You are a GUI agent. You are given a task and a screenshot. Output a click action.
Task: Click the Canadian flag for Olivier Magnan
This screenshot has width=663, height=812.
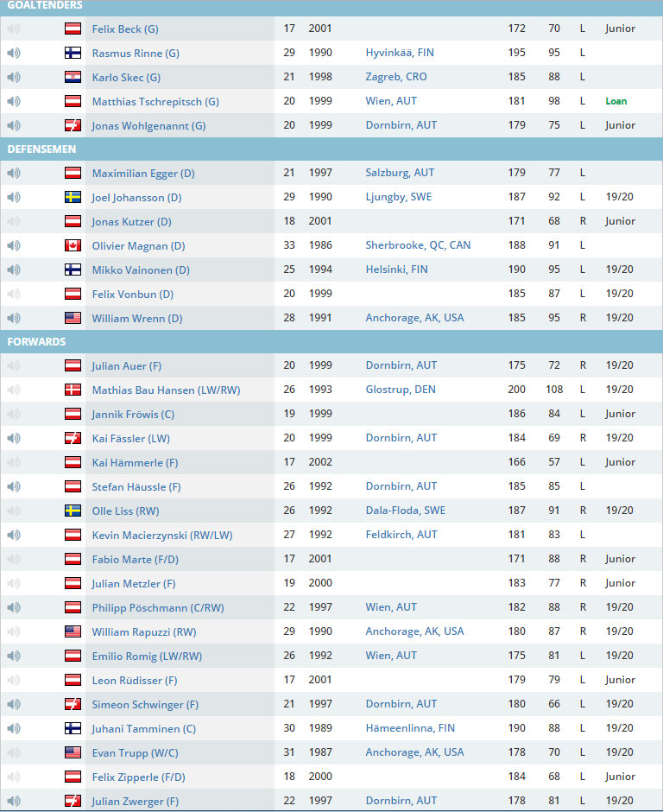pyautogui.click(x=73, y=246)
